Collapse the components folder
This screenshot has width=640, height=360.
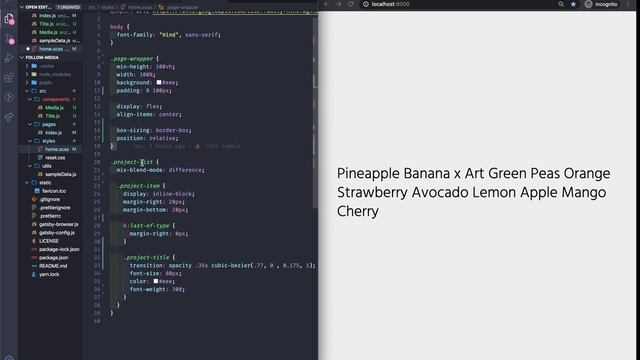click(56, 99)
